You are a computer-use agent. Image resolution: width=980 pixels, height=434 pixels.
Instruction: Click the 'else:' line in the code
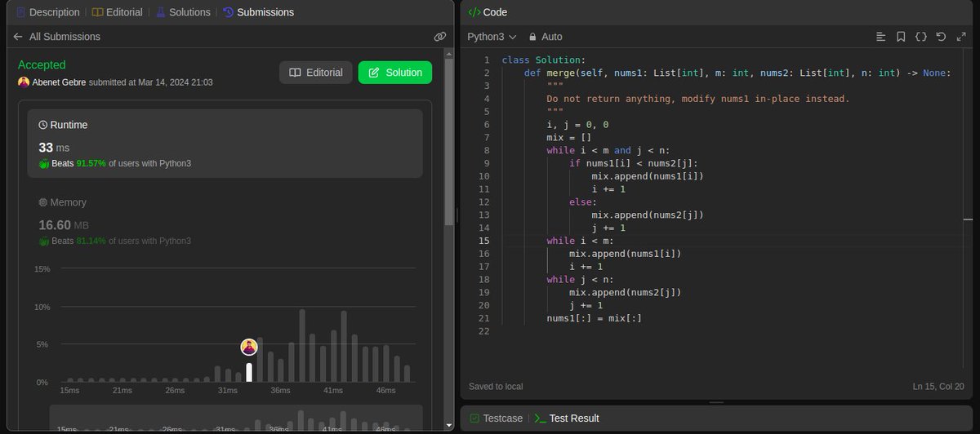[x=583, y=202]
